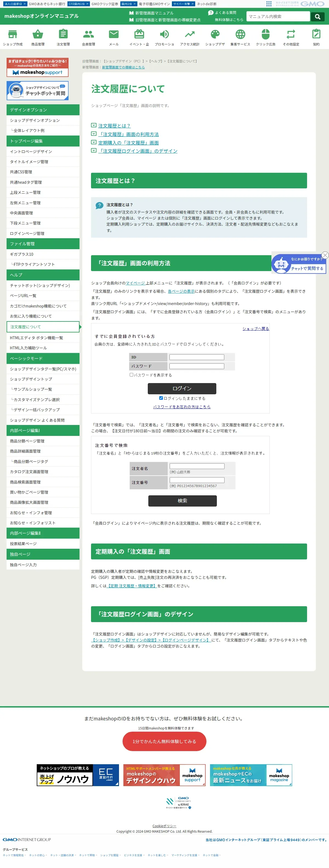Open the GMO Cyber Security IERAE badge
329x868 pixels.
coord(178,803)
